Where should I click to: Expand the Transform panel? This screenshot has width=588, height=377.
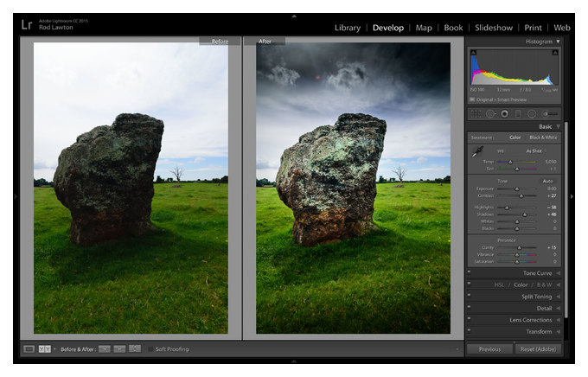[x=558, y=332]
